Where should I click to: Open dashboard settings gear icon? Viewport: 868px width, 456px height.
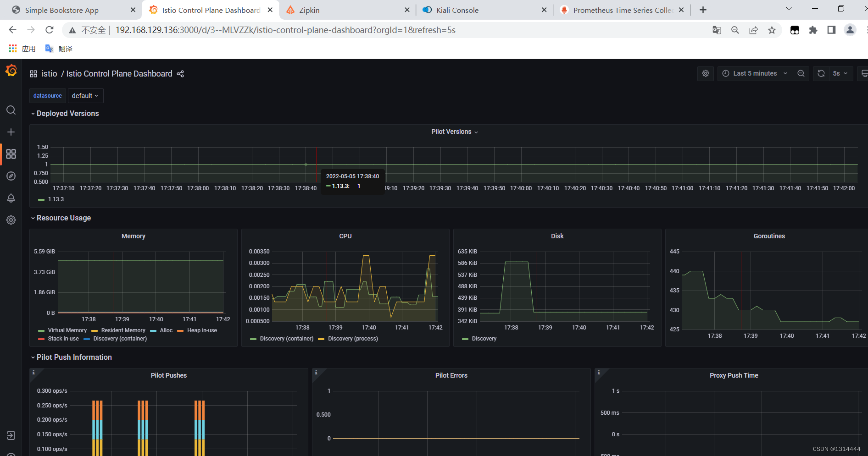click(706, 73)
